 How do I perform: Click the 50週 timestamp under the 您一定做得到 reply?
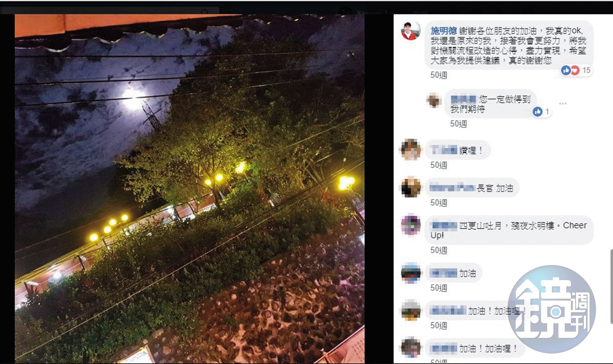tap(458, 124)
